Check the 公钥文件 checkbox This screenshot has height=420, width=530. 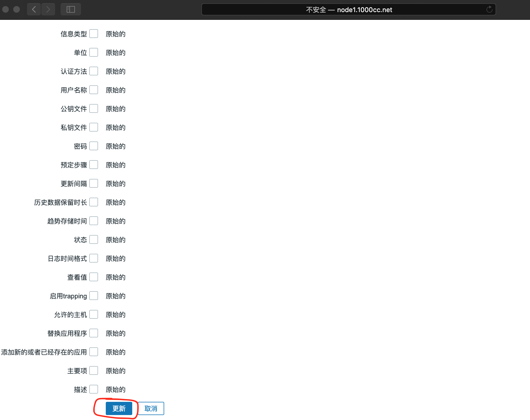tap(94, 108)
